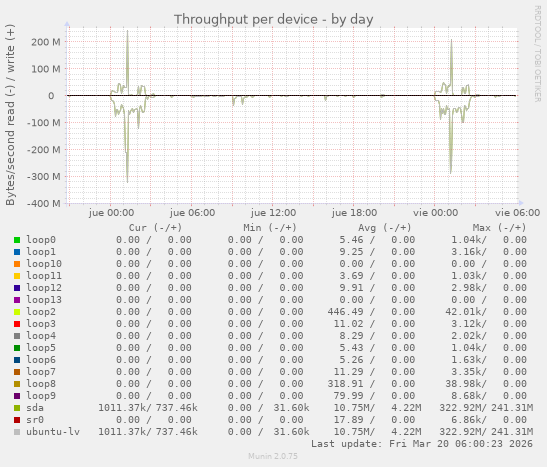Click loop12 average value 9.91
The image size is (547, 467).
coord(352,288)
